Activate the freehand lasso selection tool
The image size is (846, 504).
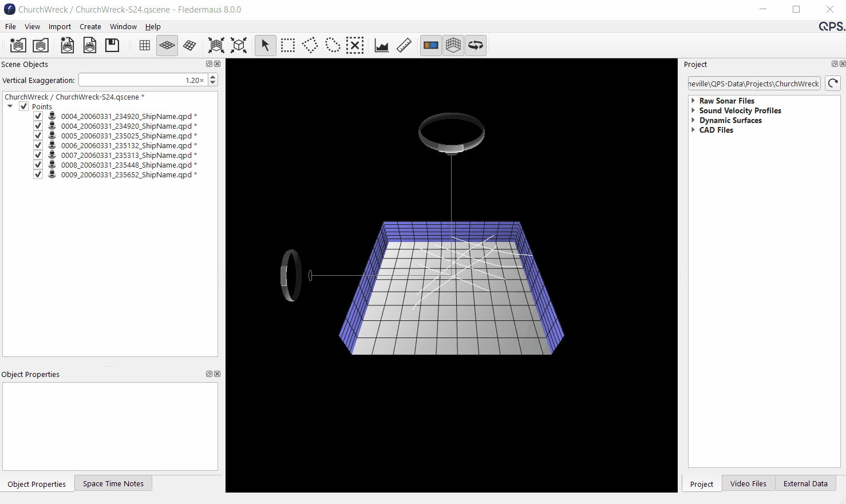[333, 45]
